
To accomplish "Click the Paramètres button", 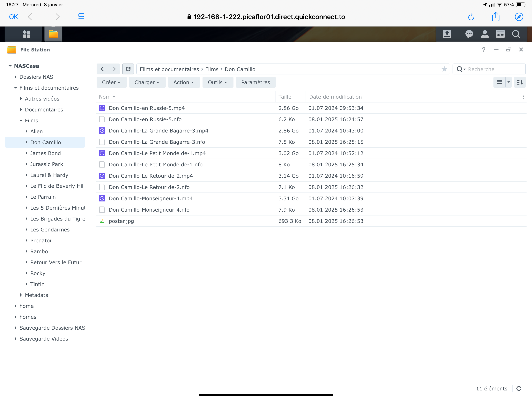I will click(x=255, y=82).
